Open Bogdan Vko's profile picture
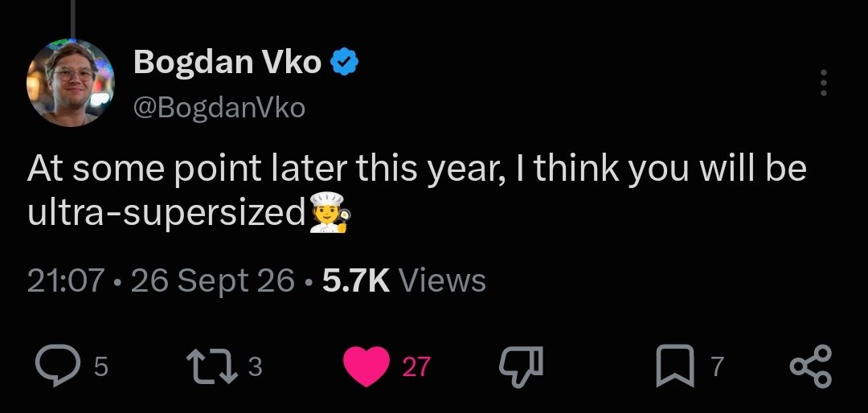The height and width of the screenshot is (413, 868). pyautogui.click(x=70, y=83)
